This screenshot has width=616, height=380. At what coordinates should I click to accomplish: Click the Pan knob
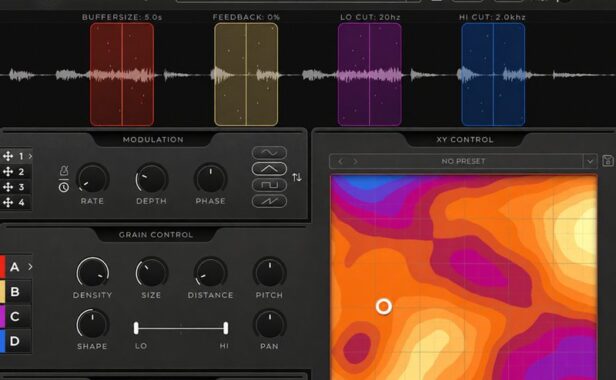[270, 325]
